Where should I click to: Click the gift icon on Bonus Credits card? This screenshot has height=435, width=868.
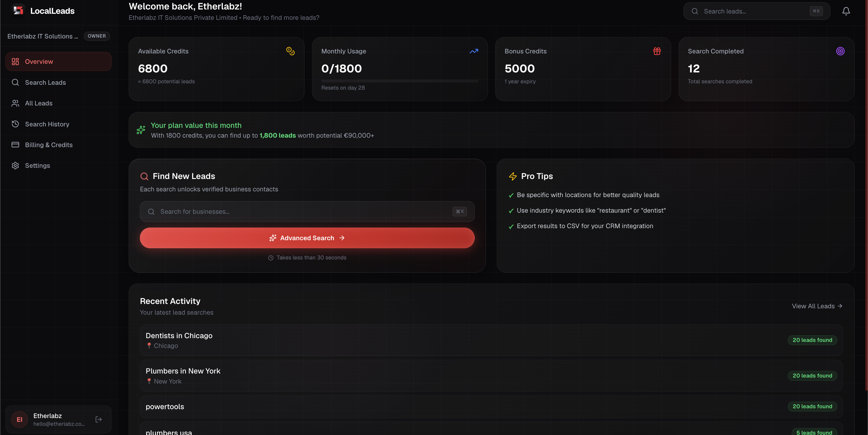657,51
